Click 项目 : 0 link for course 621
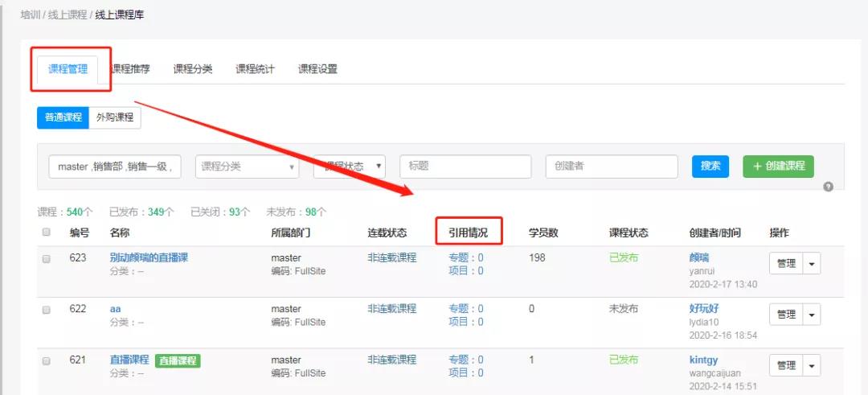 click(466, 372)
